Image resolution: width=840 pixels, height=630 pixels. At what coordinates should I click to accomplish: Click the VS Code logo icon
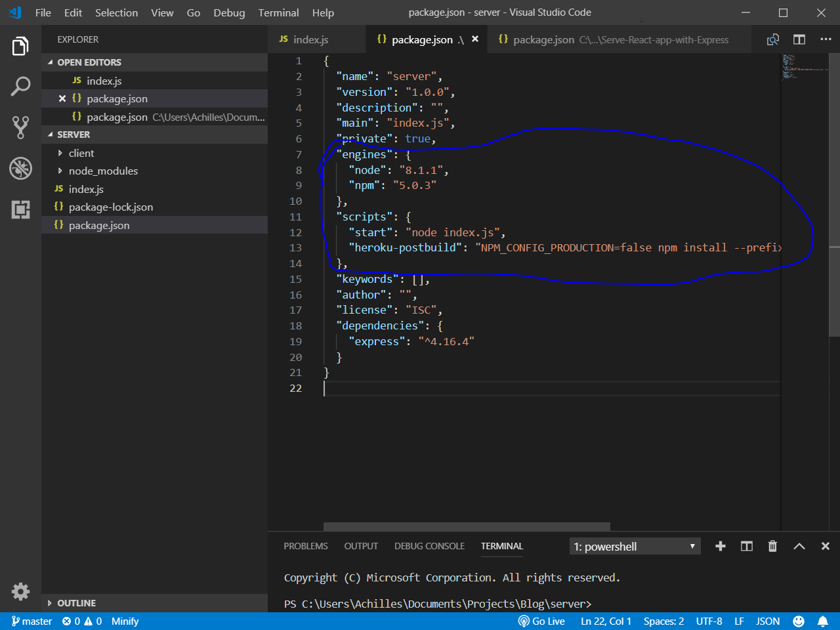click(14, 12)
